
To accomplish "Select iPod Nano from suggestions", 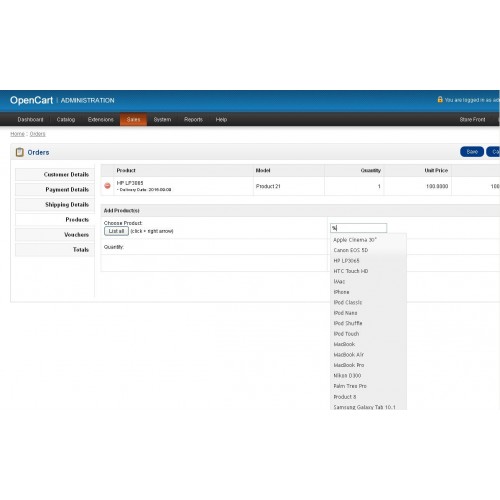I will click(368, 313).
